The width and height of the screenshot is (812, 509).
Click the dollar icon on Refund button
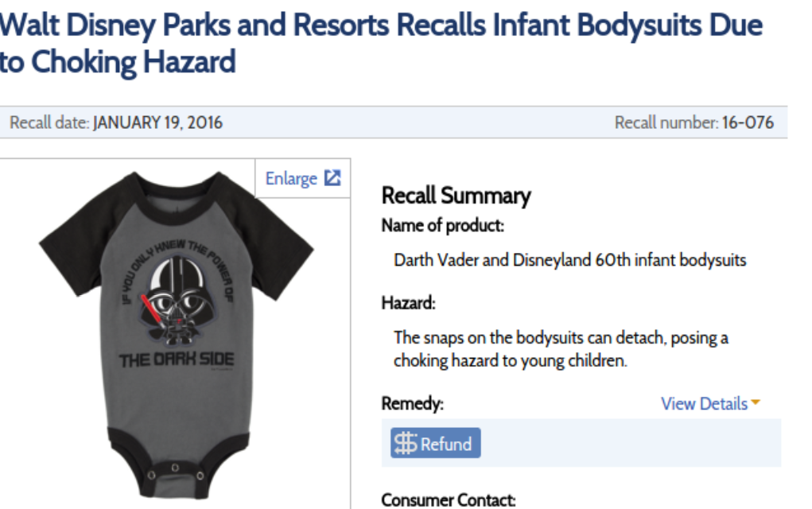pos(406,444)
